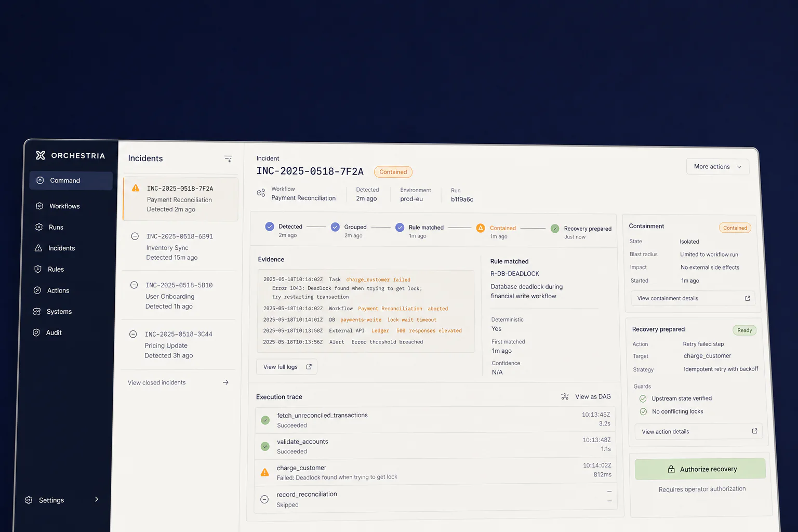Click the workflow icon beside Payment Reconciliation
The height and width of the screenshot is (532, 798).
(x=261, y=193)
